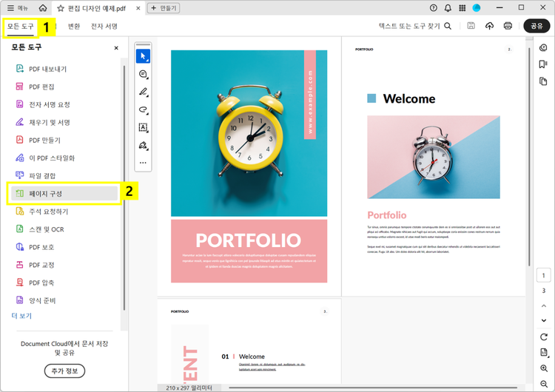Click the document horizontal scrollbar

(x=373, y=388)
